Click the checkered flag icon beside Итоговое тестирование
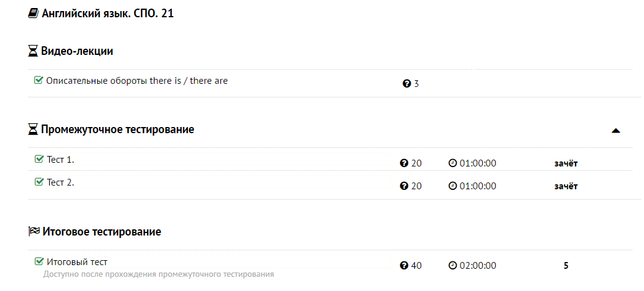Image resolution: width=644 pixels, height=291 pixels. coord(34,232)
